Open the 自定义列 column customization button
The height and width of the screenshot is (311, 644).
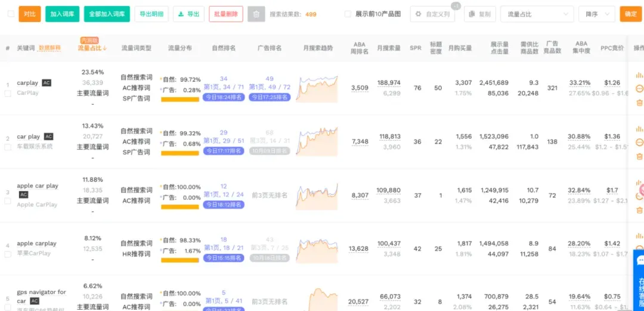432,14
